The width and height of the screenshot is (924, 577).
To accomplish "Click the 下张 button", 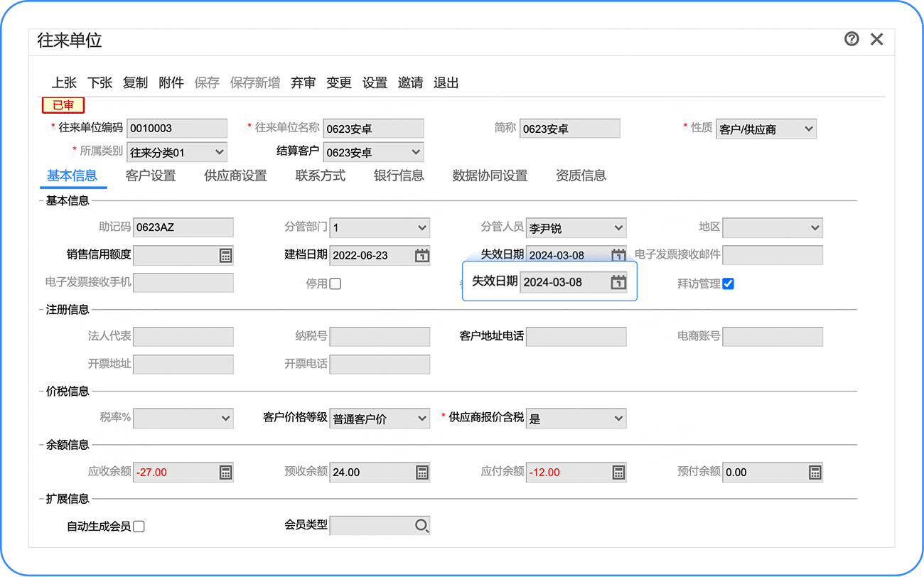I will pos(100,82).
